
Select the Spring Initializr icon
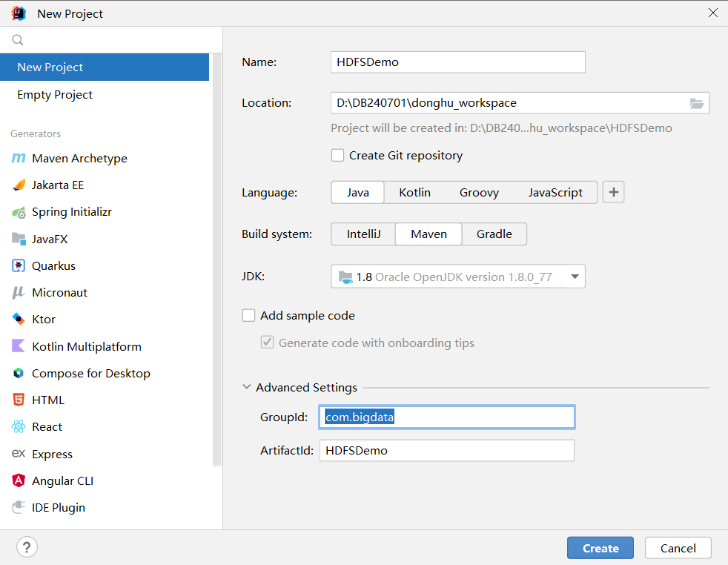click(19, 212)
